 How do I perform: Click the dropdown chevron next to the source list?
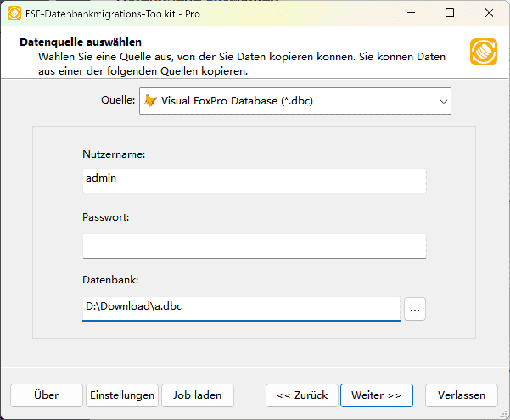click(444, 101)
